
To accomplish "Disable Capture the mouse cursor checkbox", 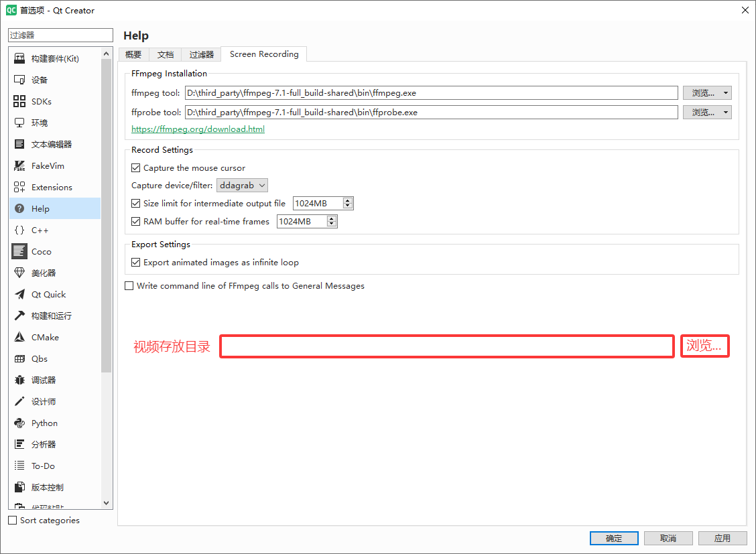I will (x=136, y=168).
